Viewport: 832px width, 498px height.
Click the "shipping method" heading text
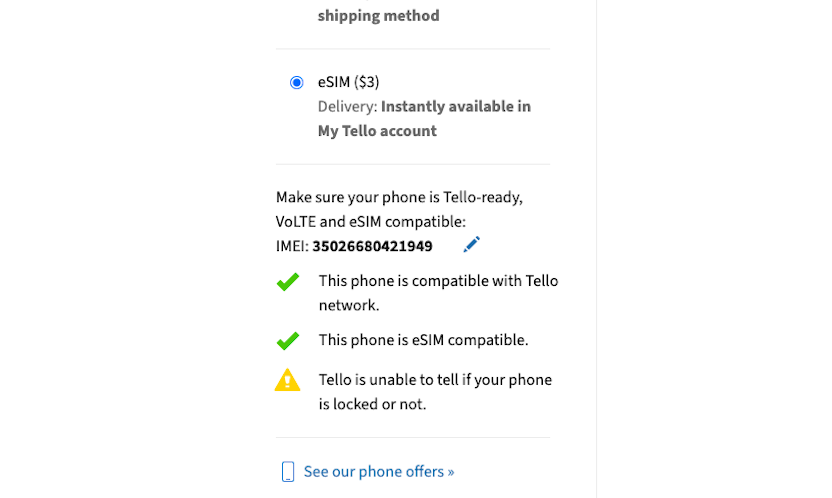pos(378,16)
